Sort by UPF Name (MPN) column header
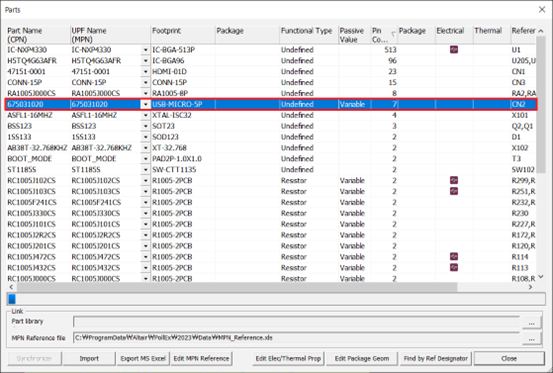Image resolution: width=553 pixels, height=373 pixels. [x=110, y=35]
